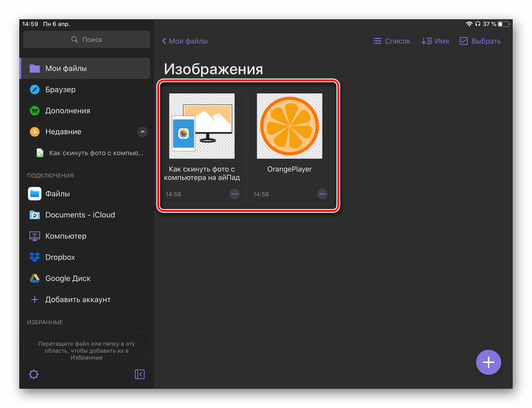The image size is (532, 408).
Task: Open the Браузер section
Action: (60, 90)
